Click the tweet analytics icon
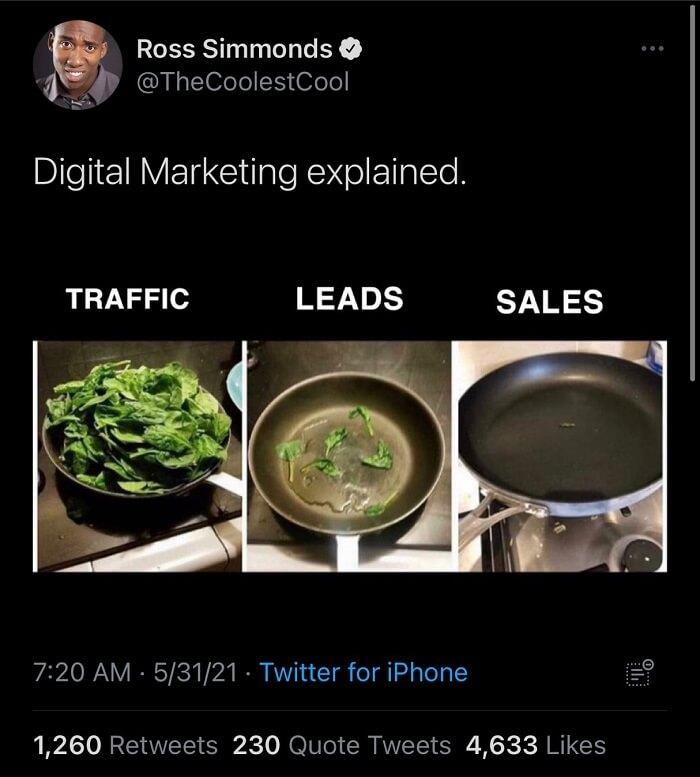700x777 pixels. (640, 672)
